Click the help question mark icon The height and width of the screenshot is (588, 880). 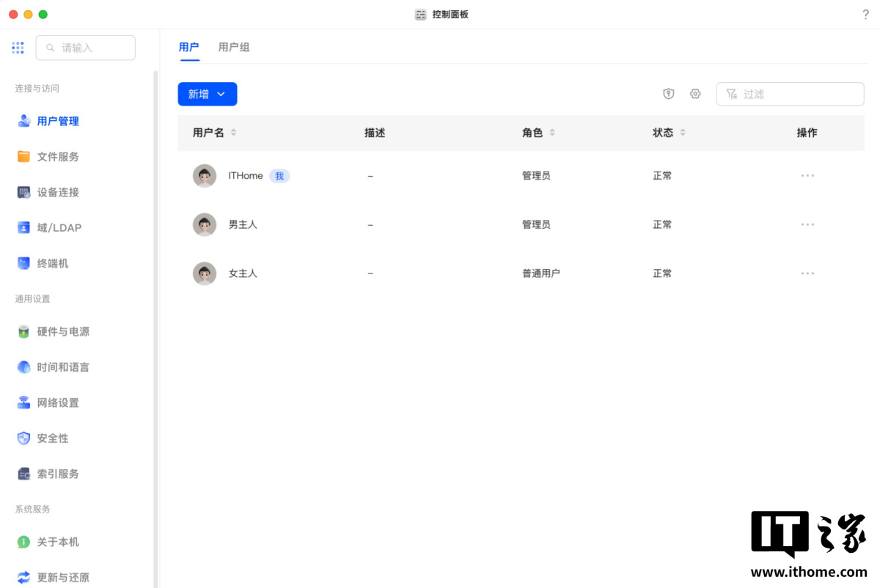coord(865,15)
